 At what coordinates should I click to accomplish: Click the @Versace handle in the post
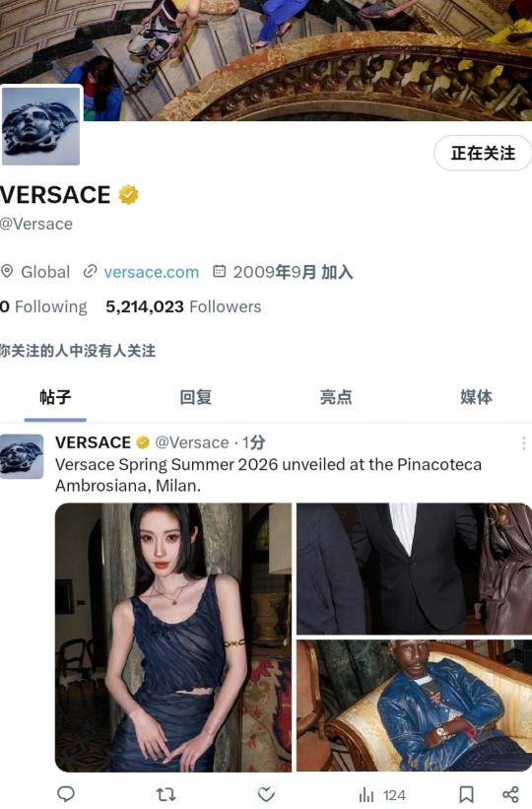click(192, 442)
